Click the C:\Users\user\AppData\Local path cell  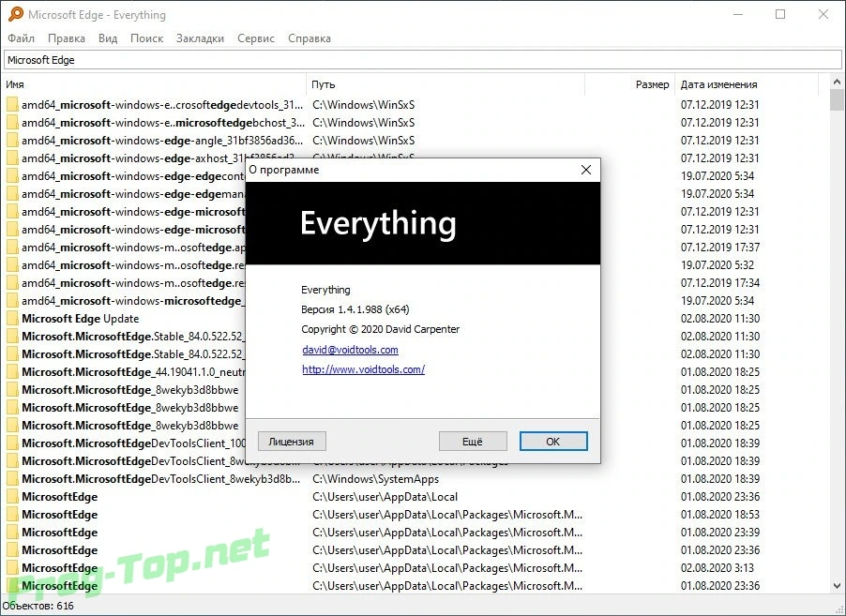(x=385, y=497)
